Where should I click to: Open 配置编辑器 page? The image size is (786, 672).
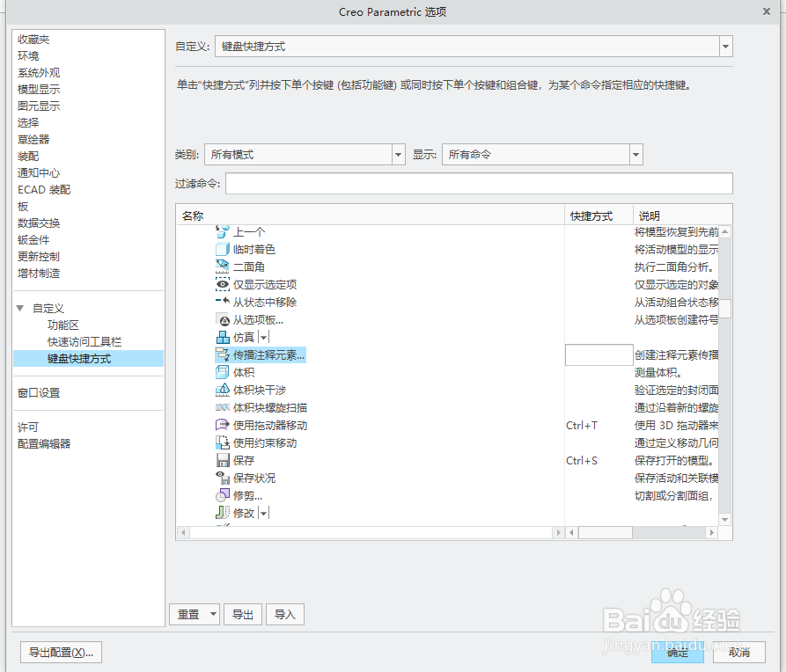(44, 443)
